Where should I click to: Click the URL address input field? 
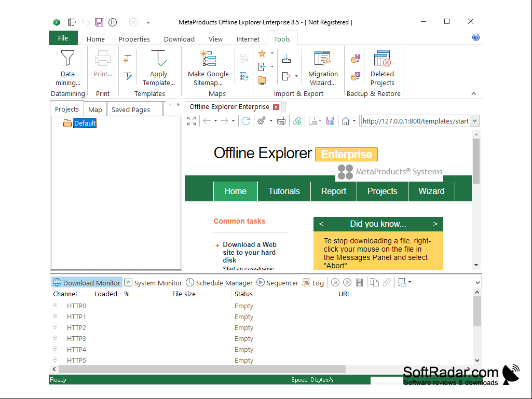416,121
